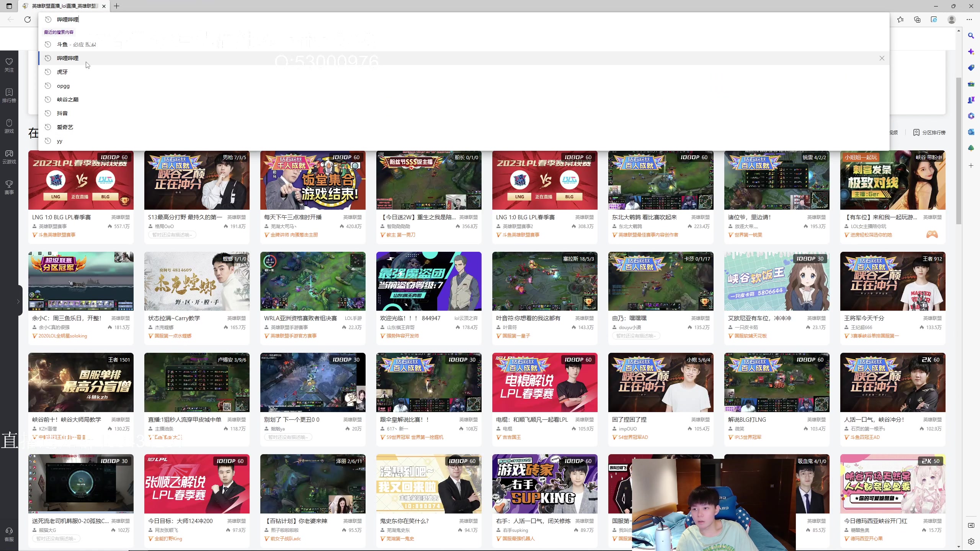980x551 pixels.
Task: Open 游戏砖家 右手 SUPKING thumbnail
Action: [545, 484]
